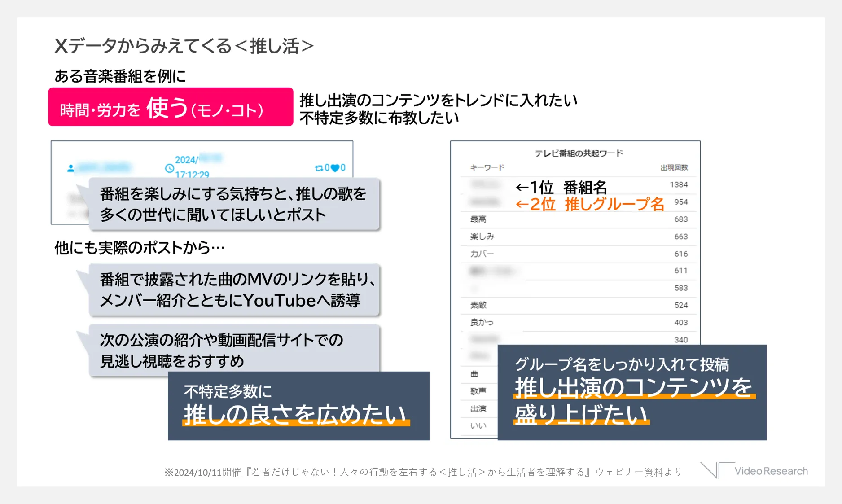Click the footnote ※2024/10/11開催 webinar source
Screen dimensions: 842x504
(423, 472)
